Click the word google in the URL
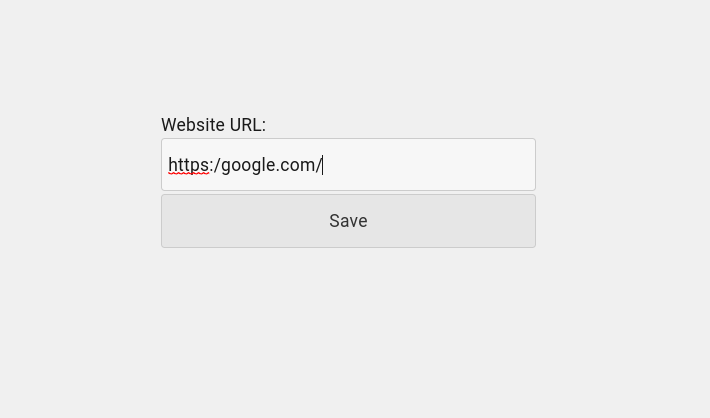 [x=248, y=165]
